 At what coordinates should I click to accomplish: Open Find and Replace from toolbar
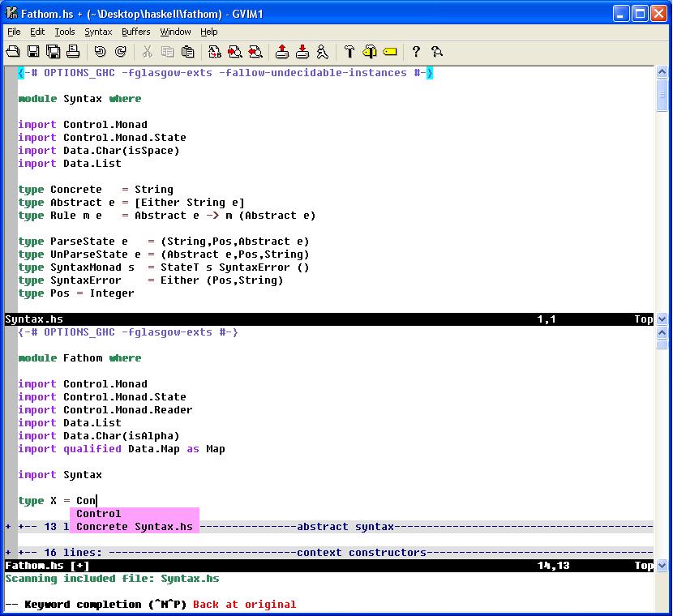pos(215,52)
